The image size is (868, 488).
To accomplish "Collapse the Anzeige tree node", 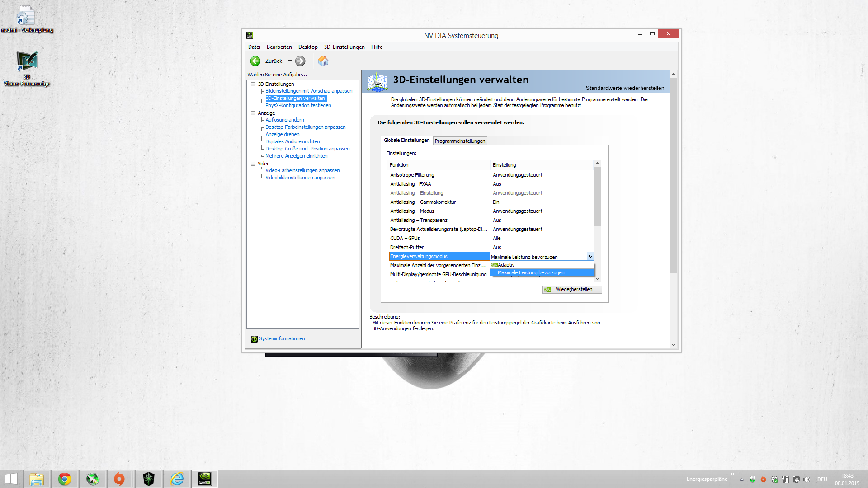I will 253,113.
